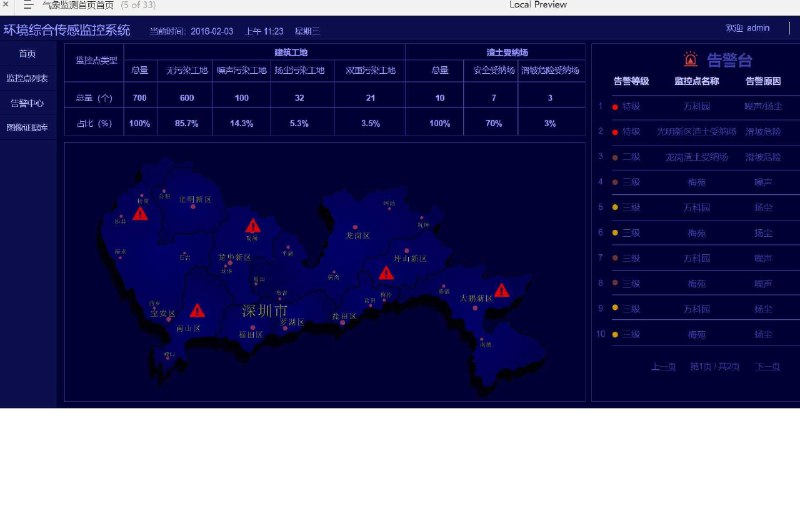
Task: Open the hamburger menu in the preview bar
Action: [29, 5]
